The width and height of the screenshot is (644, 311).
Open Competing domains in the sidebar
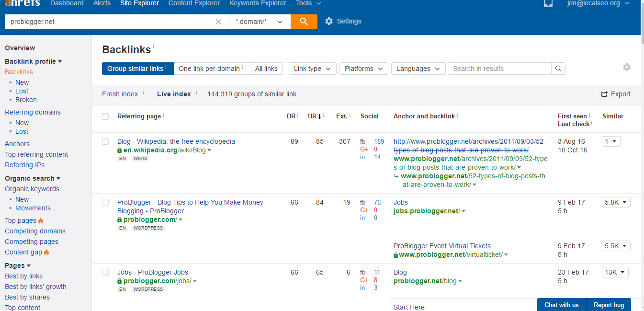click(x=35, y=231)
